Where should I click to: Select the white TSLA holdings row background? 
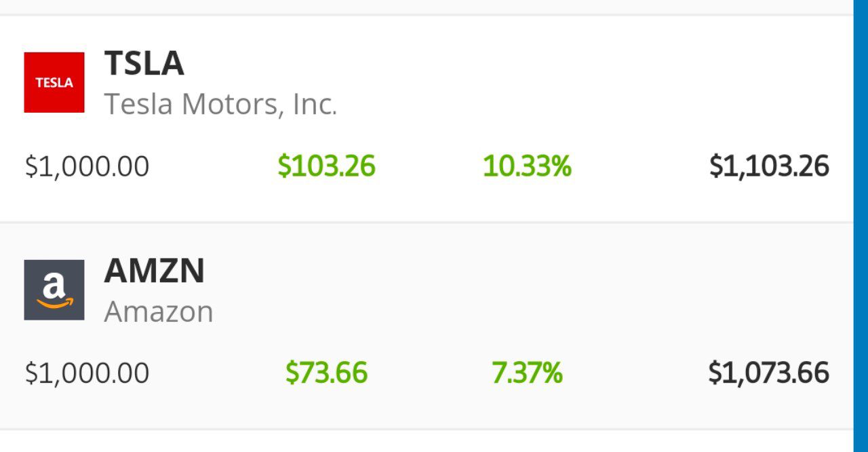[x=426, y=119]
